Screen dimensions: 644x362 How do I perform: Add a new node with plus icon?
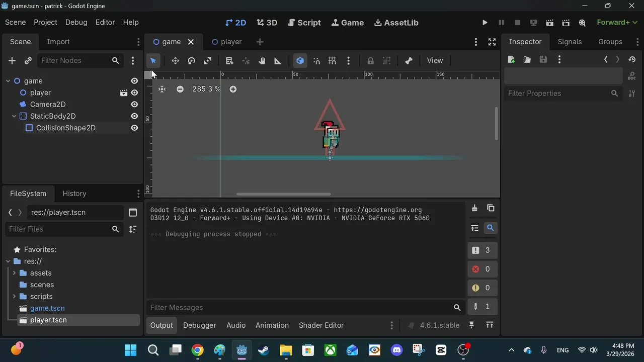pos(12,60)
